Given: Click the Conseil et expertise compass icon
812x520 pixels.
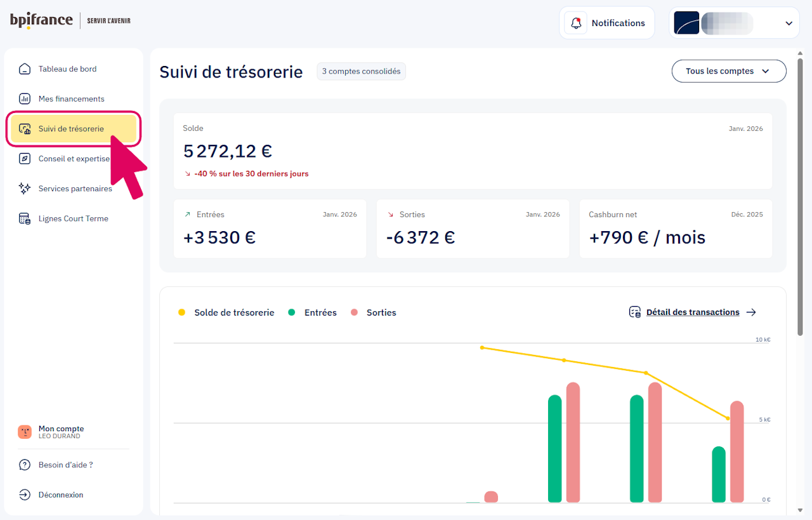Looking at the screenshot, I should coord(25,159).
